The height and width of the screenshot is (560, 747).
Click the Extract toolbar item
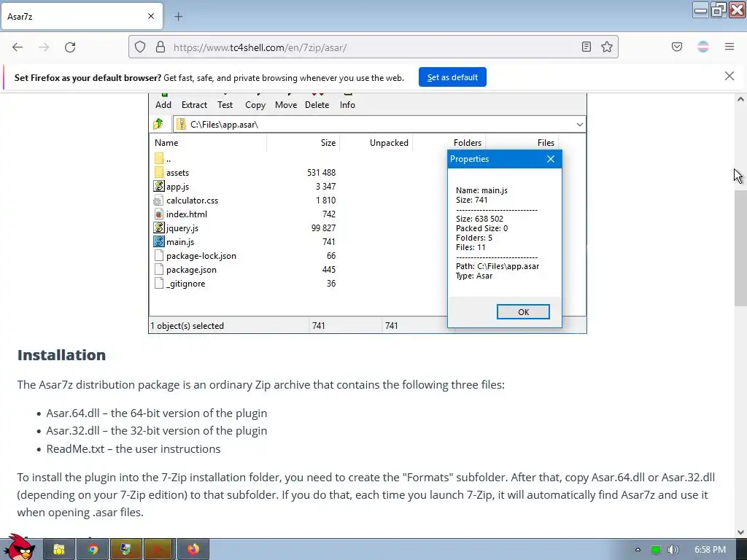[x=194, y=105]
